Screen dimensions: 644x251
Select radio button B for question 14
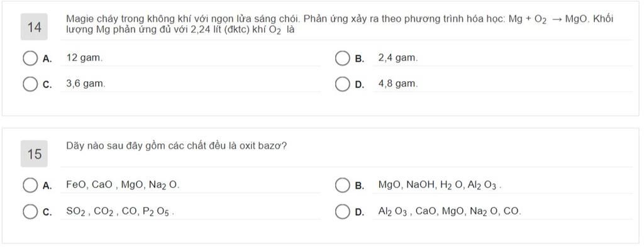(x=342, y=59)
